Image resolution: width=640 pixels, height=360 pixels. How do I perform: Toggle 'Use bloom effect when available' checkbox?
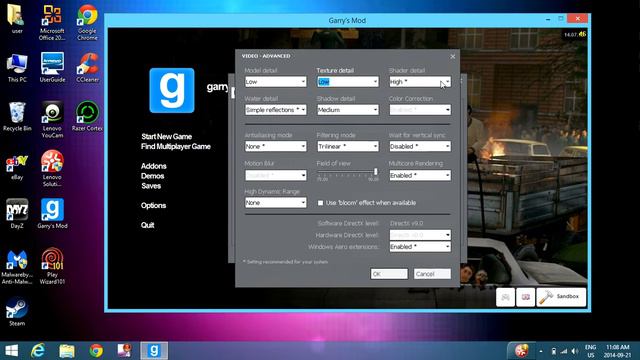pyautogui.click(x=320, y=203)
